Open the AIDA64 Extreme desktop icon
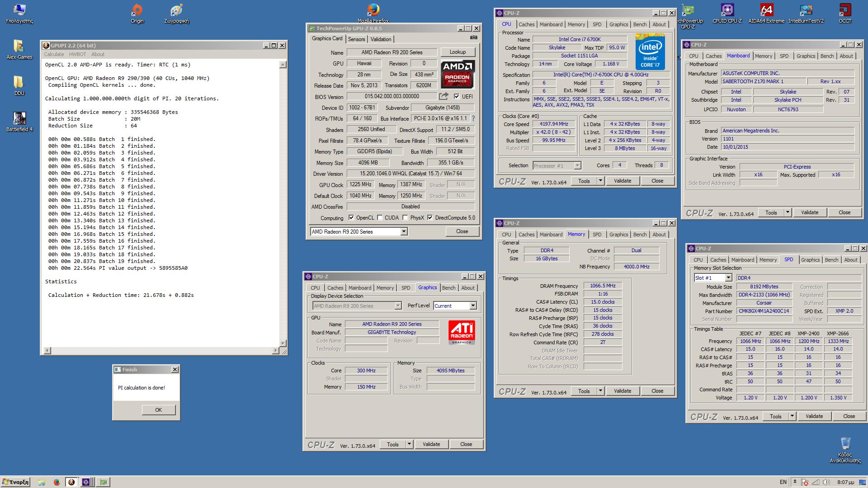The height and width of the screenshot is (488, 868). (766, 14)
